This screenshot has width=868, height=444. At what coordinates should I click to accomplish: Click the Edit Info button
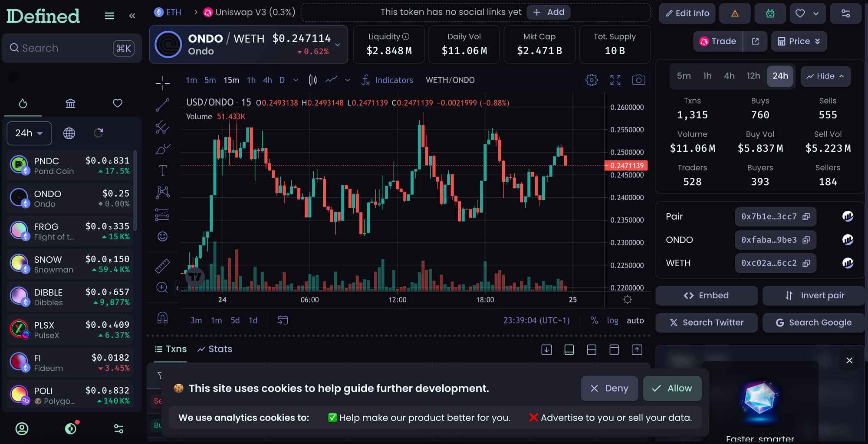687,13
